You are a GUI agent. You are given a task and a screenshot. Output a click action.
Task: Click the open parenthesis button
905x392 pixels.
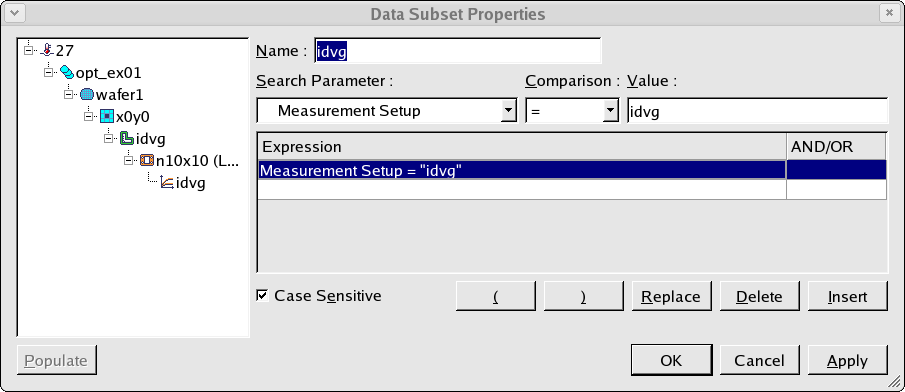(x=496, y=296)
